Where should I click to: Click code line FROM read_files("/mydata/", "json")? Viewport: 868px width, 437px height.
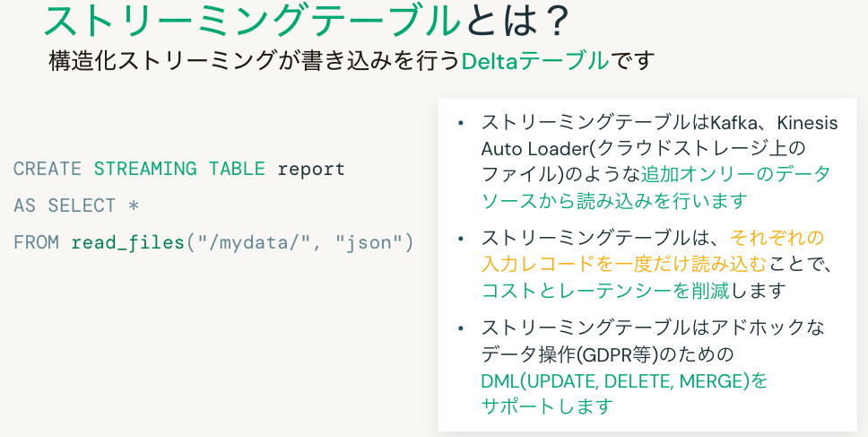point(213,242)
